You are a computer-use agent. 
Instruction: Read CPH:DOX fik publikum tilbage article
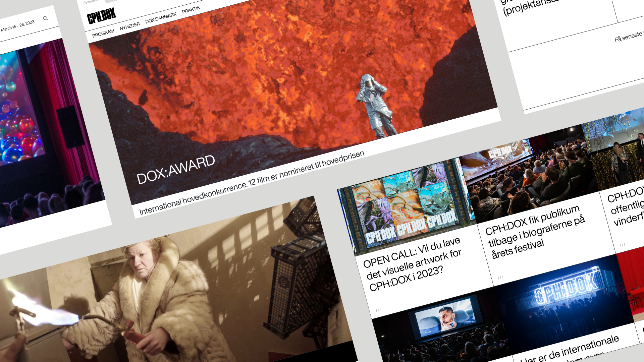(534, 233)
